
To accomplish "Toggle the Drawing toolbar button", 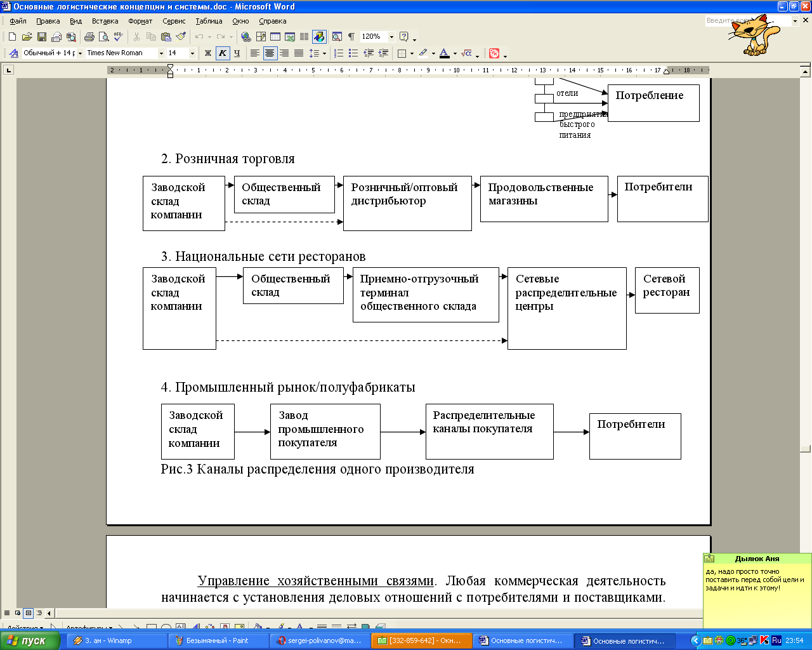I will pyautogui.click(x=319, y=37).
